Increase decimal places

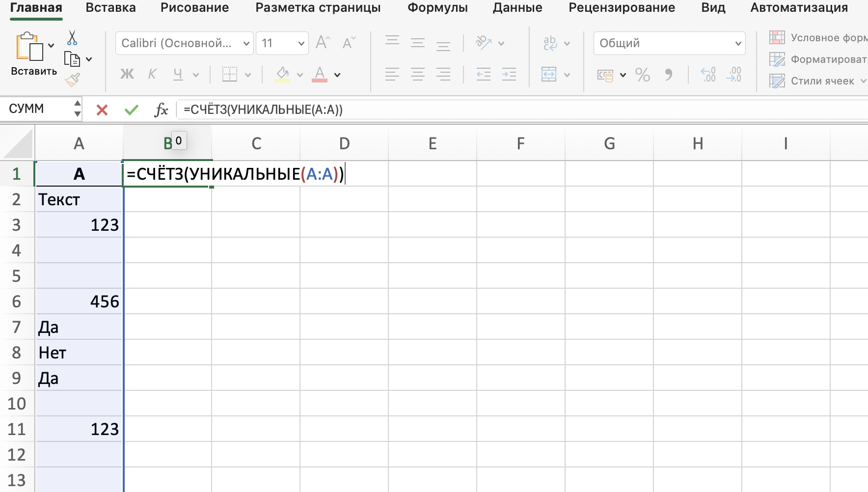(708, 75)
